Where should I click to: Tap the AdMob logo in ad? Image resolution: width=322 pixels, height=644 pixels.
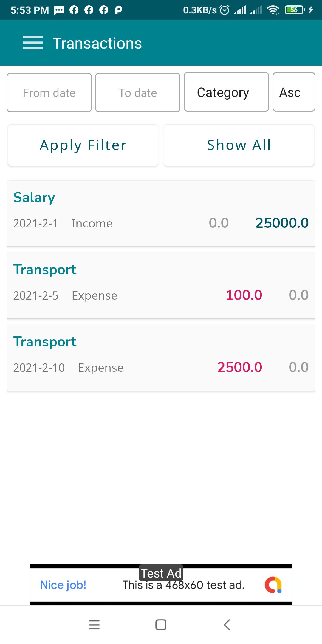click(273, 585)
